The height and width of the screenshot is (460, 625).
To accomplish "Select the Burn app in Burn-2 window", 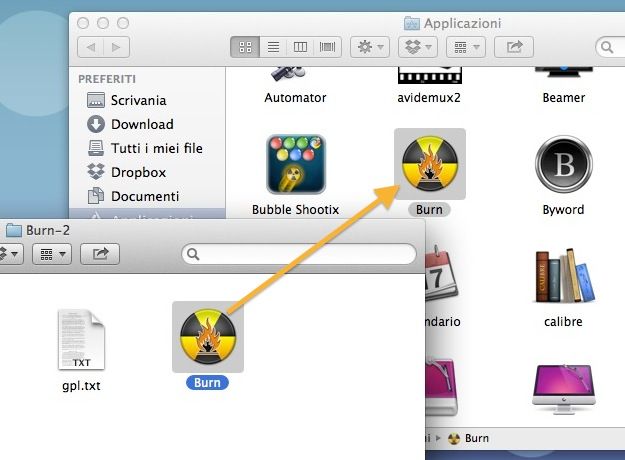I will pos(208,336).
